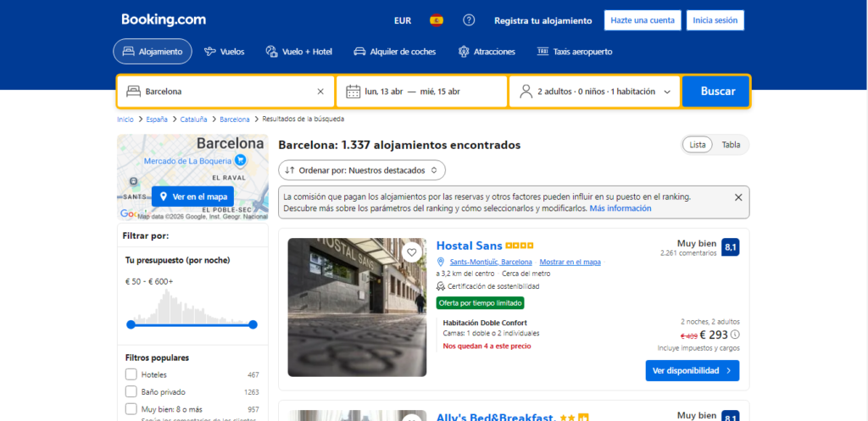Click the Booking.com logo
Screen dimensions: 868x421
[163, 19]
